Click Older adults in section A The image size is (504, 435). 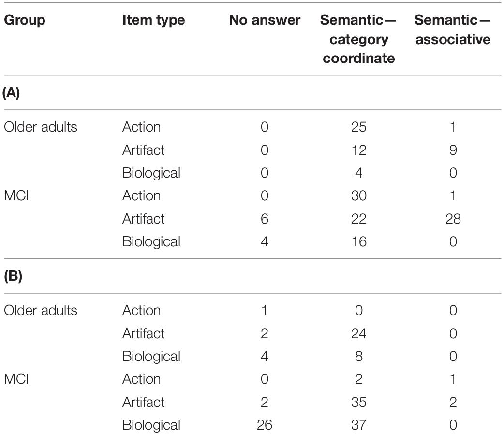tap(41, 127)
